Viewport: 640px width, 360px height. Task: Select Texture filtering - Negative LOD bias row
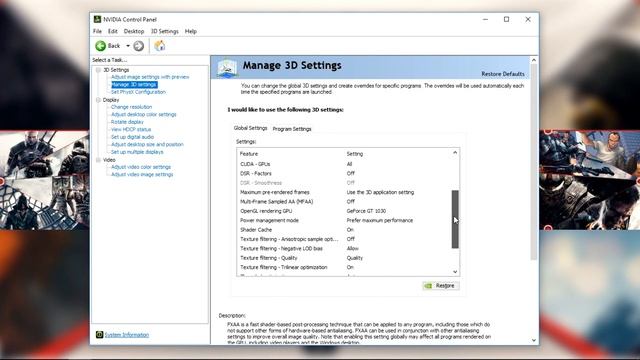click(x=344, y=249)
